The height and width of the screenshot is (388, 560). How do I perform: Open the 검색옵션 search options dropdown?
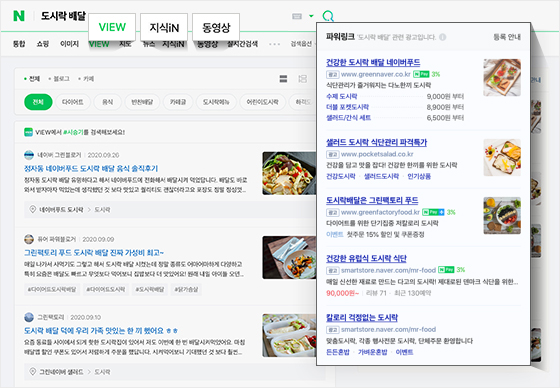pos(301,44)
